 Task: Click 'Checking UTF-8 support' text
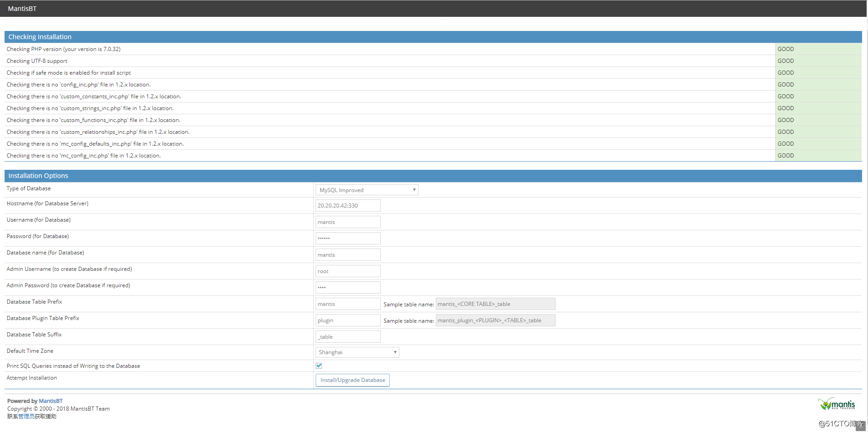tap(37, 61)
